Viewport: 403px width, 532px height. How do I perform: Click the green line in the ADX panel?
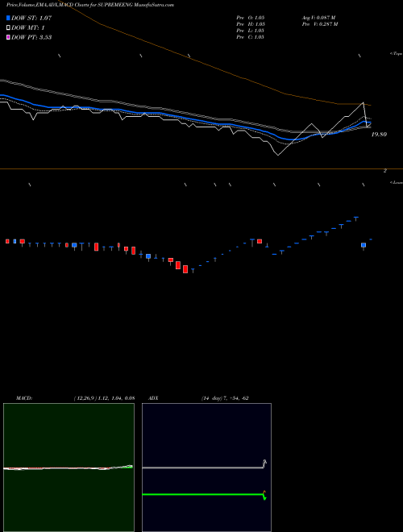pyautogui.click(x=203, y=494)
